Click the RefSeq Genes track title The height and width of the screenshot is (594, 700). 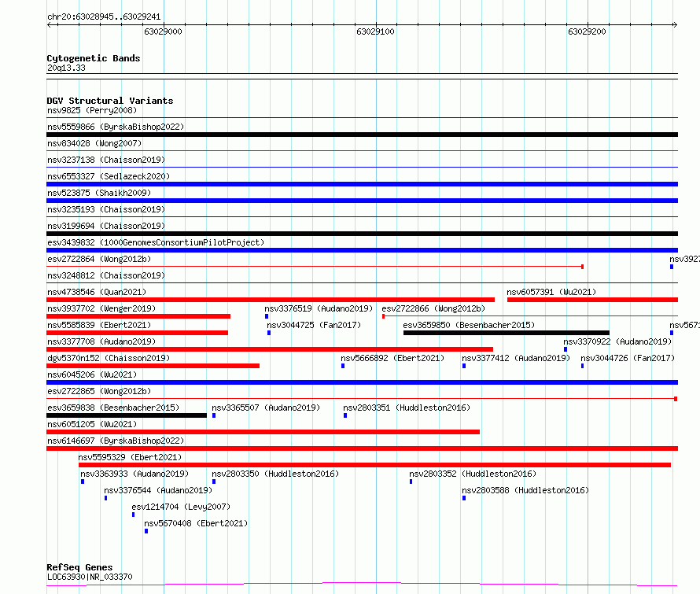(79, 567)
